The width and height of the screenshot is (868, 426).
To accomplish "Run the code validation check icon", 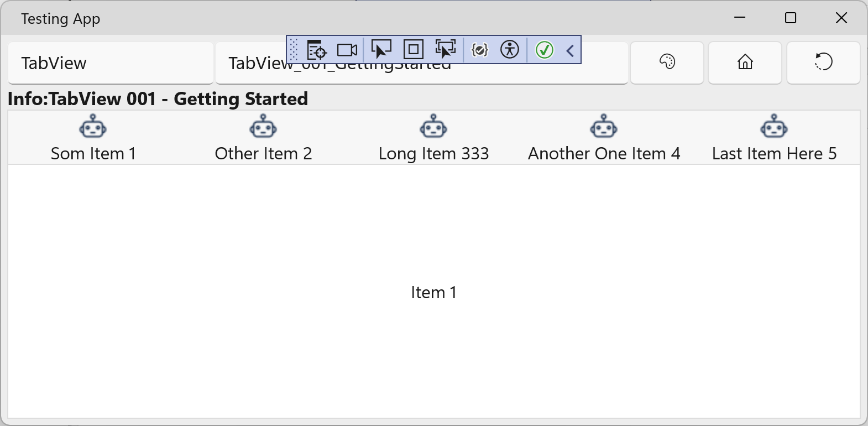I will tap(480, 50).
